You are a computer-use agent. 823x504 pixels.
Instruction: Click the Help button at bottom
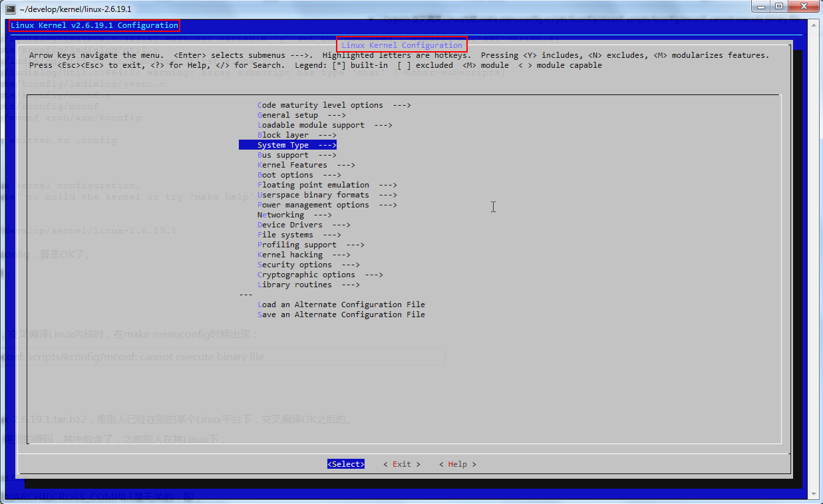pos(458,464)
